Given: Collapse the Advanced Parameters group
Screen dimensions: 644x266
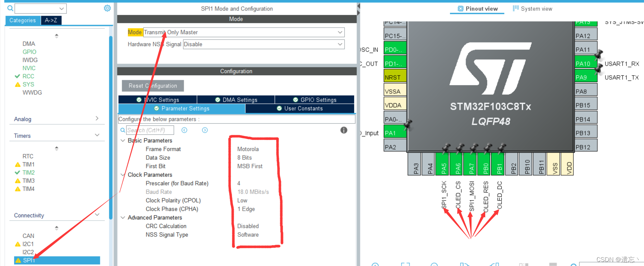Looking at the screenshot, I should [123, 217].
